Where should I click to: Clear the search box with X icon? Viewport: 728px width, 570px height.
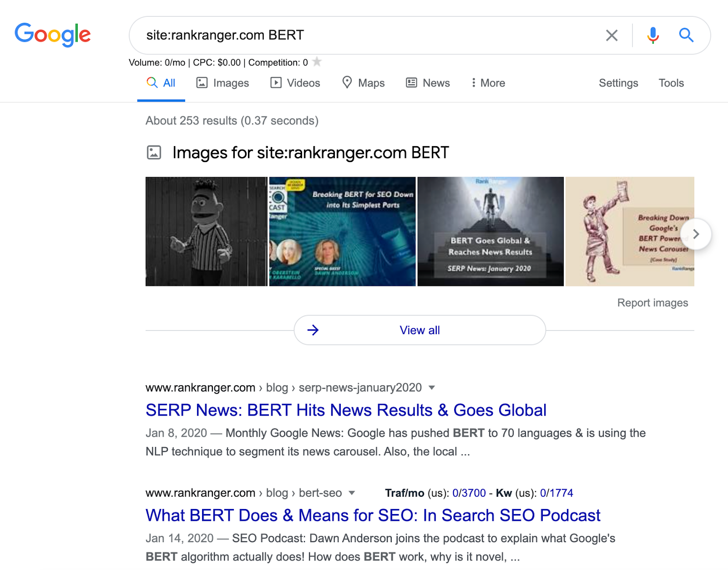612,35
